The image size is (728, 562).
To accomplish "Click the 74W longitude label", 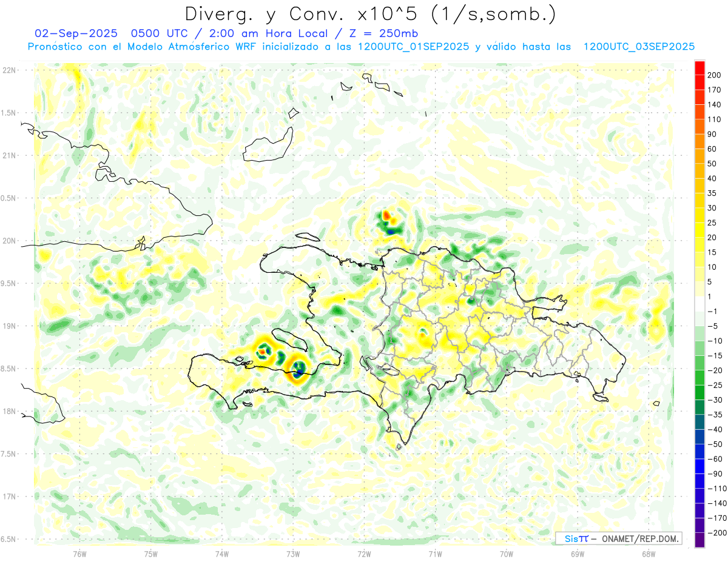I will 222,554.
